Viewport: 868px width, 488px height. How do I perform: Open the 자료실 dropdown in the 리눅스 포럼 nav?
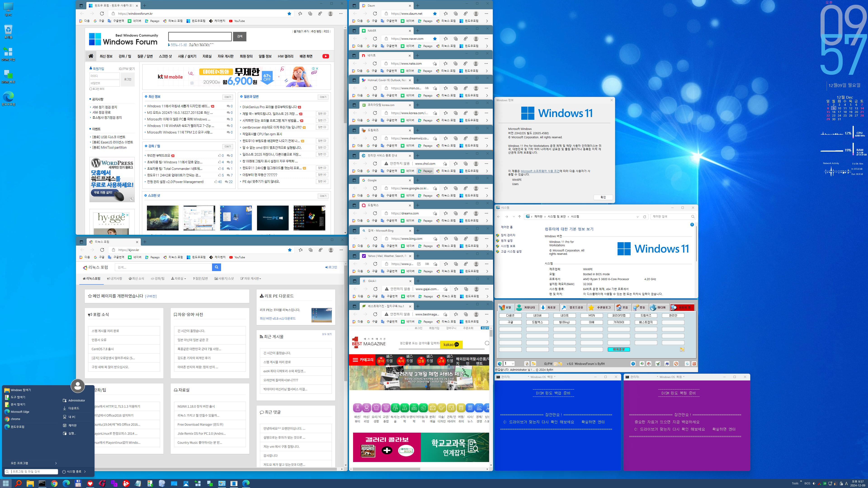[178, 279]
